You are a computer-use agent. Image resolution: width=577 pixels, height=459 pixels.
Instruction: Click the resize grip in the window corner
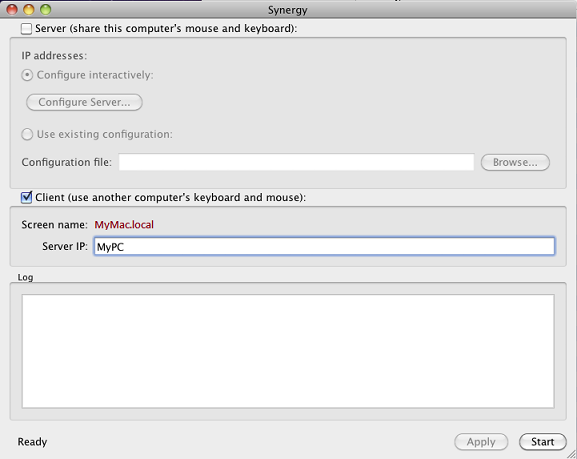[571, 454]
